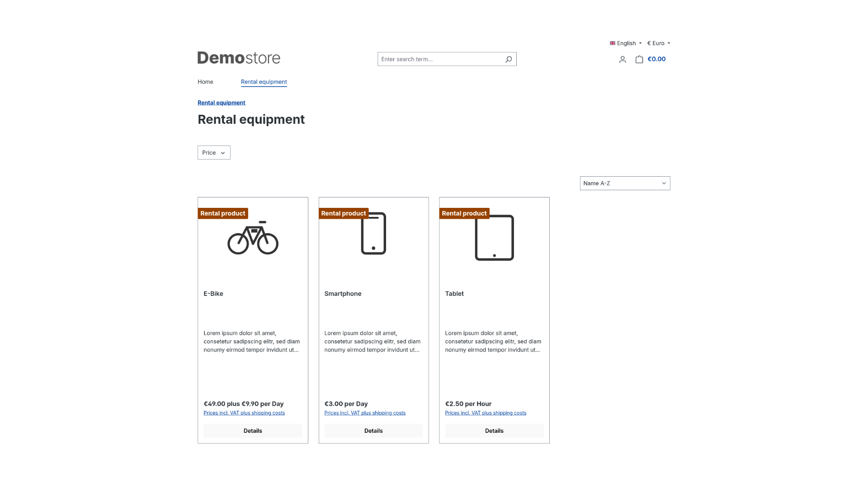Click the Rental product badge on E-Bike
The image size is (868, 488).
223,213
